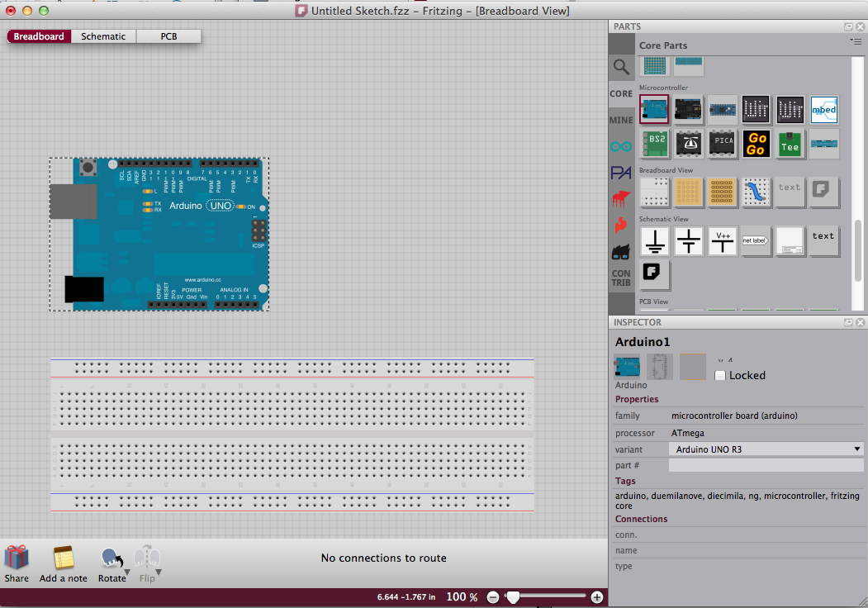The height and width of the screenshot is (608, 868).
Task: Open the black glasses-creature parts bin
Action: [621, 252]
